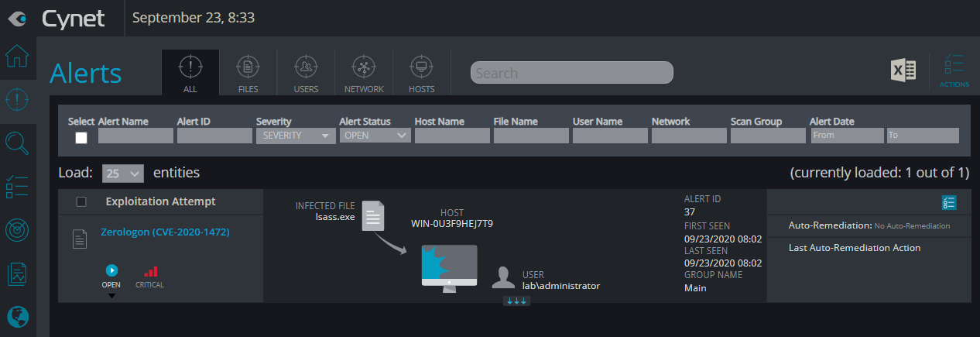The image size is (980, 337).
Task: Open the Forensic search magnifier sidebar icon
Action: tap(17, 143)
